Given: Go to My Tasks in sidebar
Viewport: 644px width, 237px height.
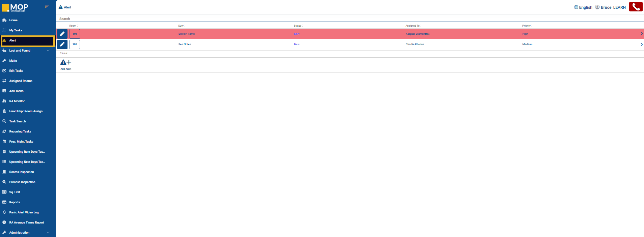Looking at the screenshot, I should 16,30.
